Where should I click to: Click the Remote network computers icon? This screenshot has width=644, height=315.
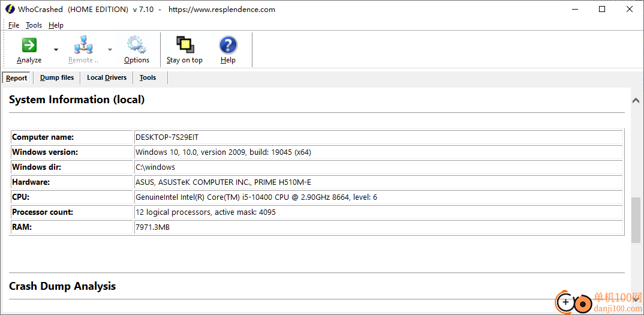coord(83,45)
